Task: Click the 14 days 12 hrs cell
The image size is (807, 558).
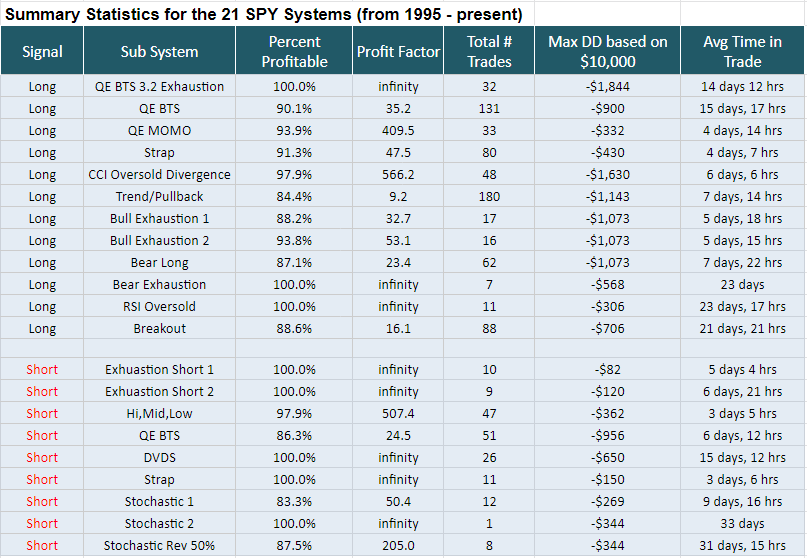Action: (742, 86)
